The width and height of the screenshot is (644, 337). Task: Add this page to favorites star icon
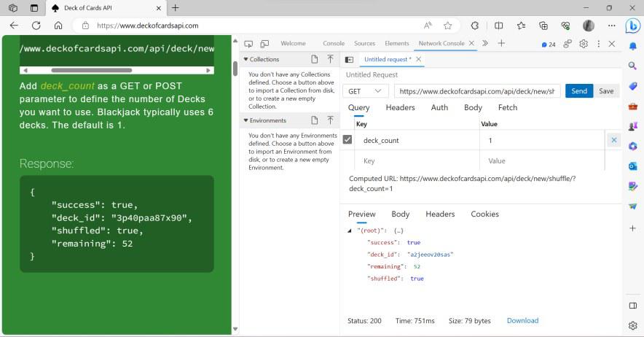coord(448,26)
